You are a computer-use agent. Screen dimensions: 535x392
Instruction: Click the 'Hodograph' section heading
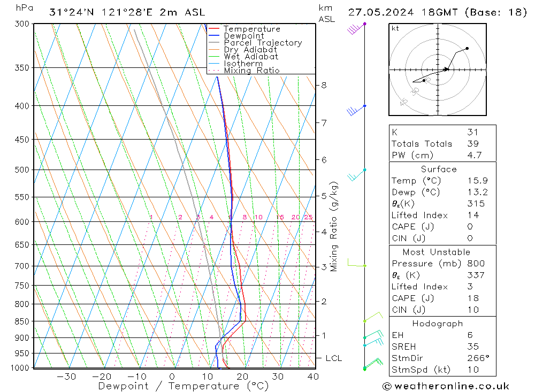coord(438,324)
